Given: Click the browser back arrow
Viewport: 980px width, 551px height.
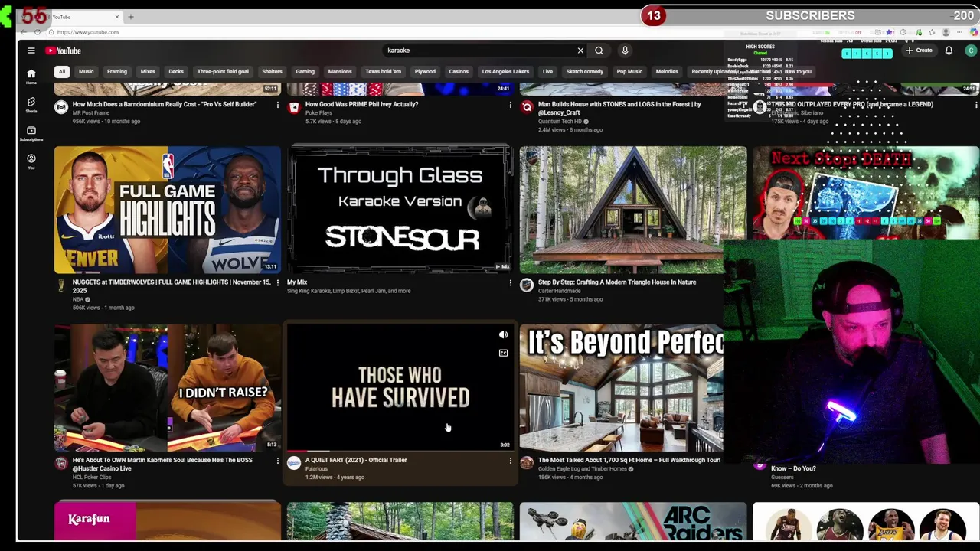Looking at the screenshot, I should click(23, 32).
